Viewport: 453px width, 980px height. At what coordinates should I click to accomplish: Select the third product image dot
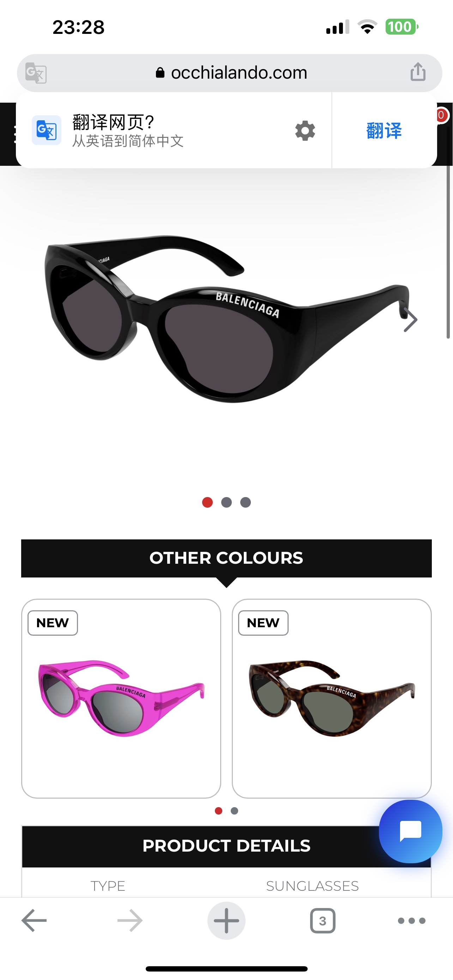coord(246,502)
